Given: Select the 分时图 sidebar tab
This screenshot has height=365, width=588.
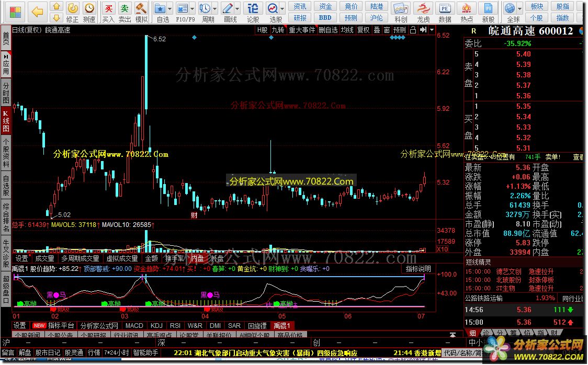Looking at the screenshot, I should (6, 92).
